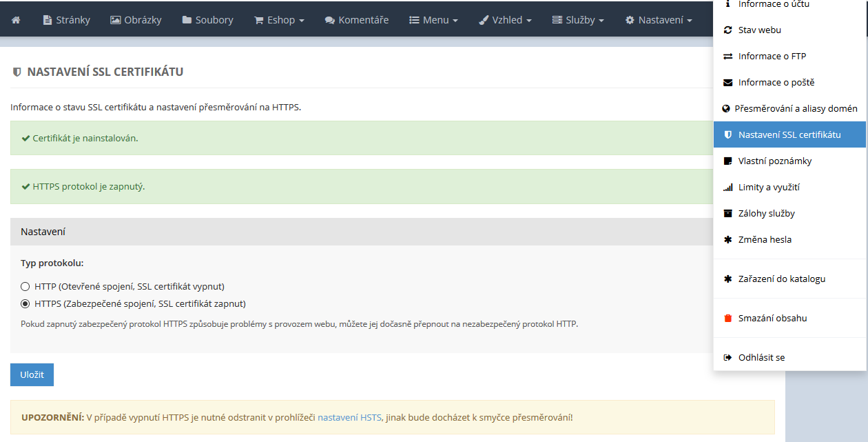This screenshot has height=442, width=868.
Task: Click the red trash icon for Smazání obsahu
Action: point(727,319)
